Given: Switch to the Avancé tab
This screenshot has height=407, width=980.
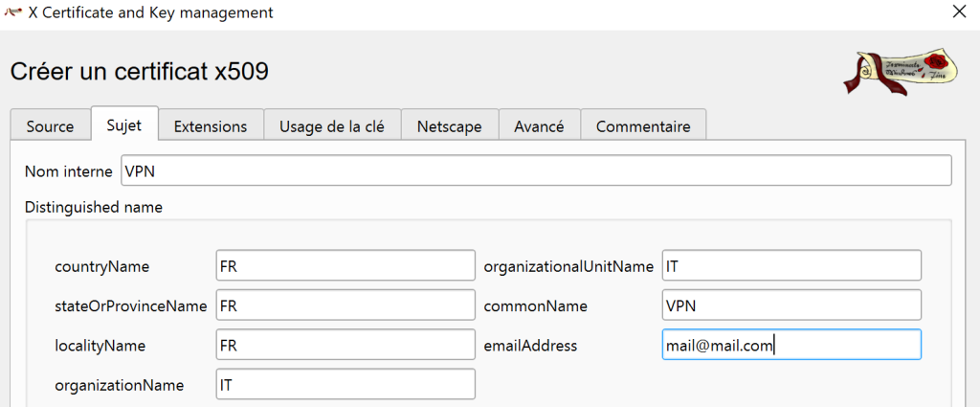Looking at the screenshot, I should tap(539, 126).
